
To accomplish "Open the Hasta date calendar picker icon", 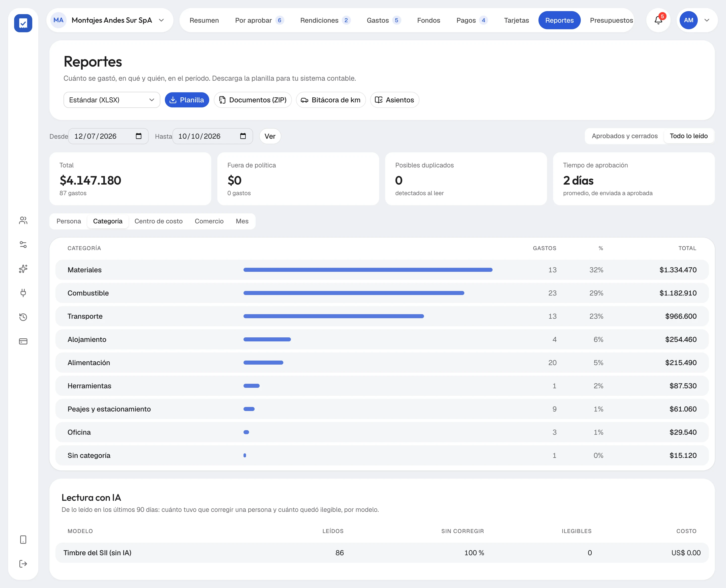I will (243, 136).
